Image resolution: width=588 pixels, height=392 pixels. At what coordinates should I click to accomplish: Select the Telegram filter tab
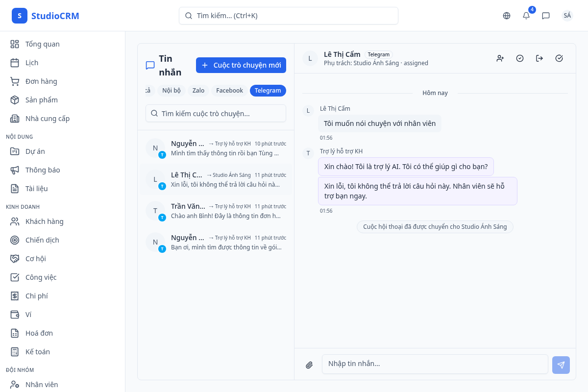pyautogui.click(x=268, y=91)
